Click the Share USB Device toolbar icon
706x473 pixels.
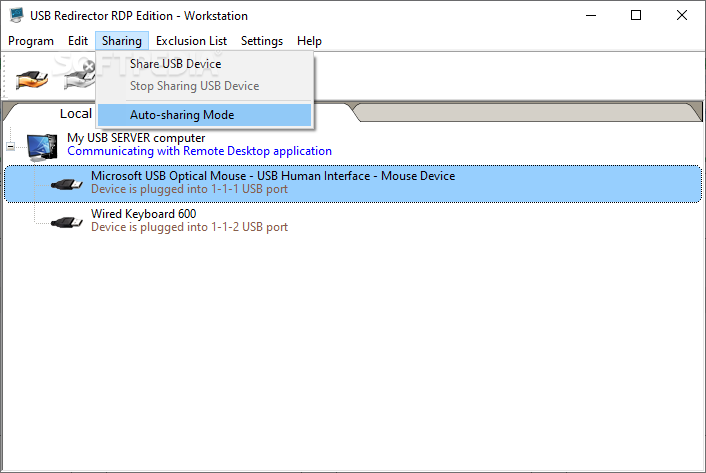pos(32,79)
